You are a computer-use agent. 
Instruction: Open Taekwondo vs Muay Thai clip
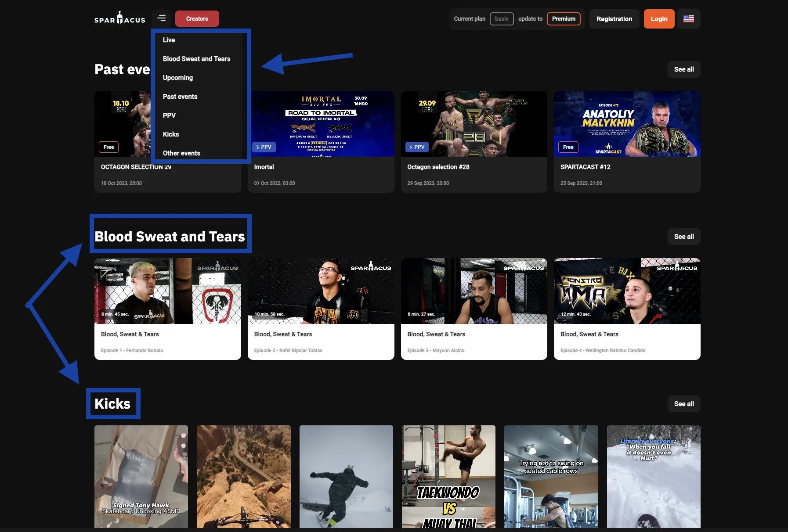(x=448, y=476)
